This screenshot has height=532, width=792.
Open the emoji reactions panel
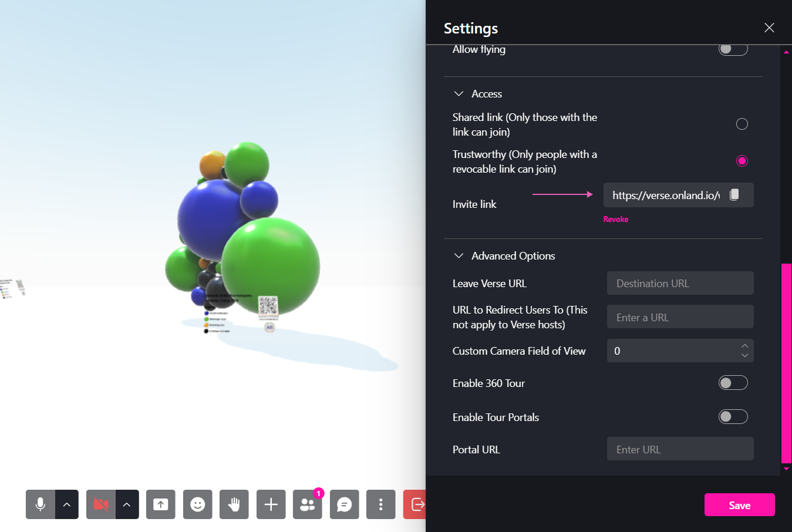click(x=197, y=504)
